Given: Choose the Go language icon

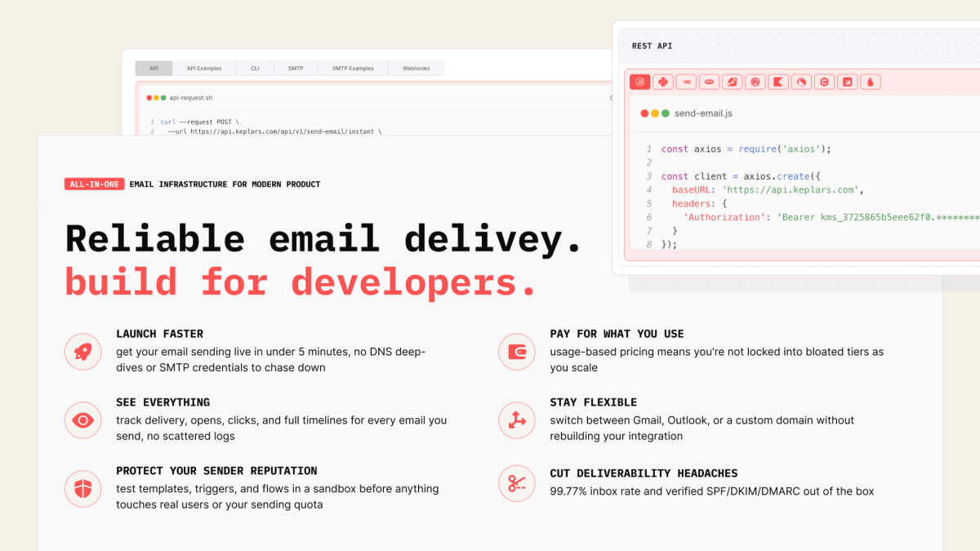Looking at the screenshot, I should 686,82.
